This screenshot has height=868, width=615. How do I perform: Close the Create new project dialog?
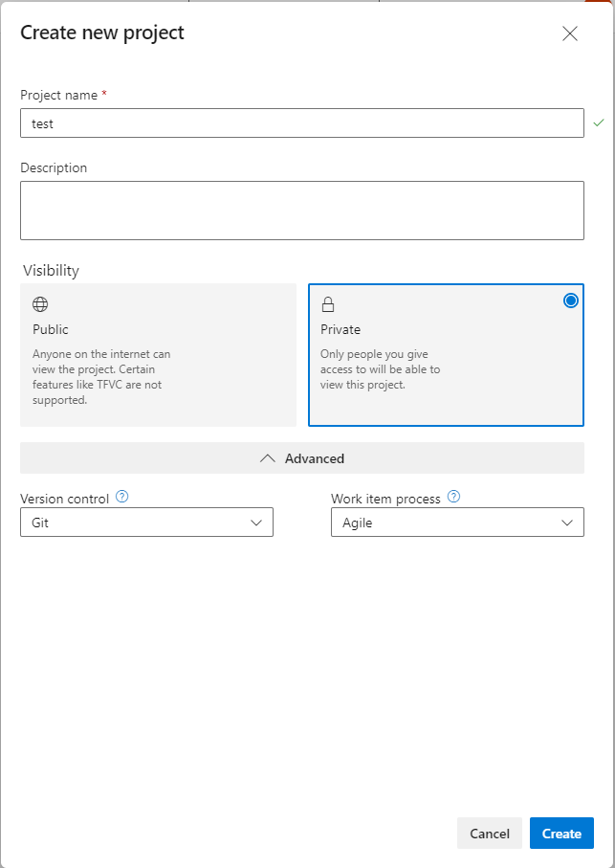570,33
